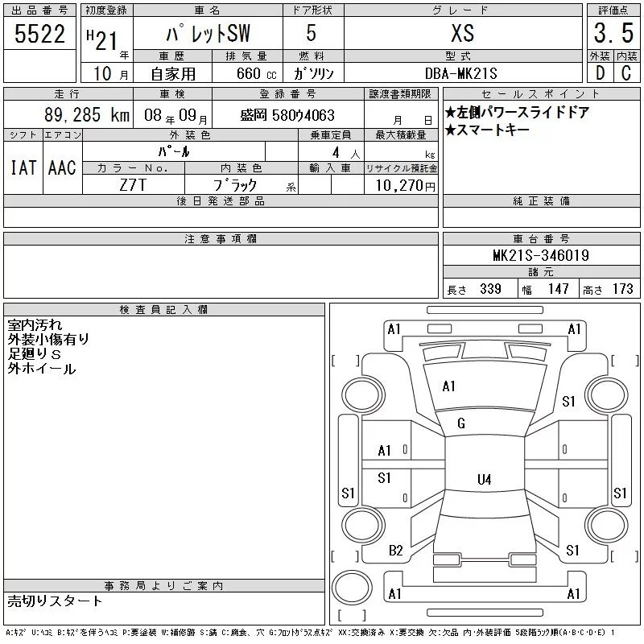The width and height of the screenshot is (644, 644).
Task: Select the exterior color パール
Action: click(x=174, y=151)
